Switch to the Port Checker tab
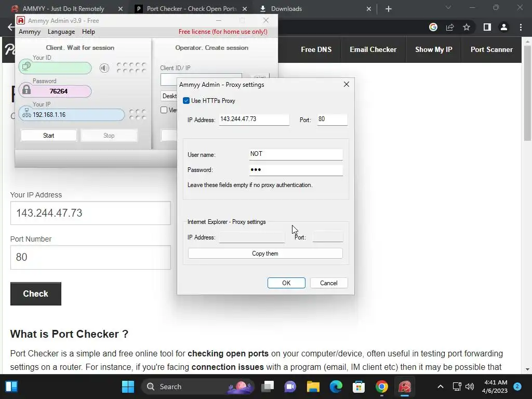This screenshot has width=532, height=399. point(192,9)
